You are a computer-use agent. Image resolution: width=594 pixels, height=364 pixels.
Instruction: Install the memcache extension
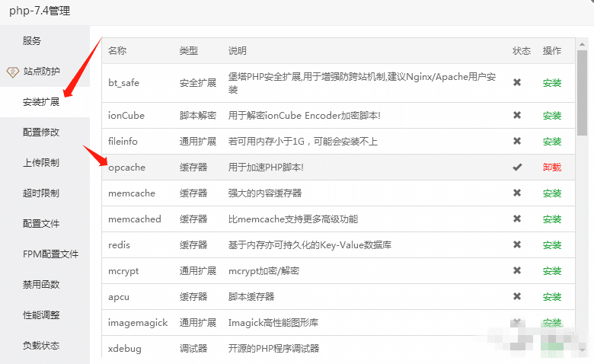click(x=552, y=193)
